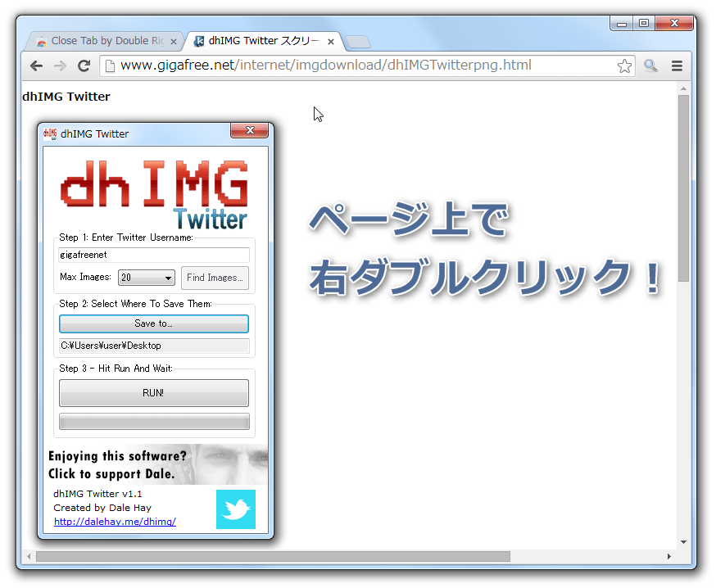Click the 'Step 3 - Hit Run And Wait:' label
716x588 pixels.
coord(116,369)
